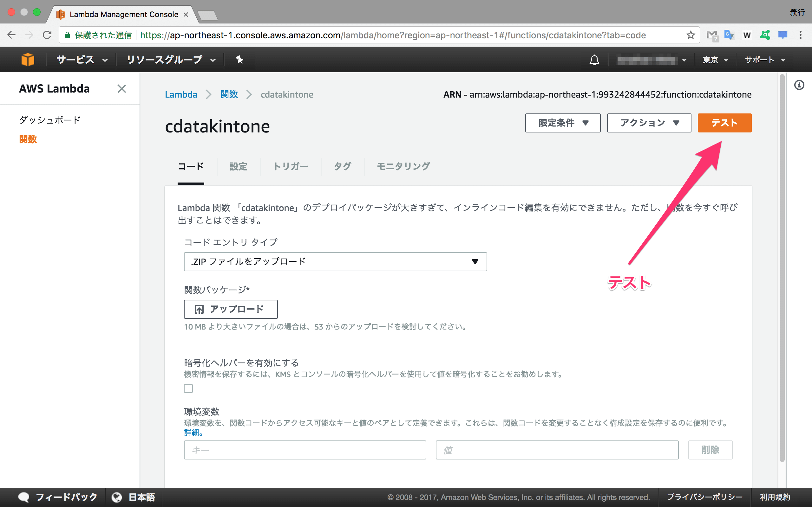812x507 pixels.
Task: Enable the encryption helpers checkbox
Action: pos(189,388)
